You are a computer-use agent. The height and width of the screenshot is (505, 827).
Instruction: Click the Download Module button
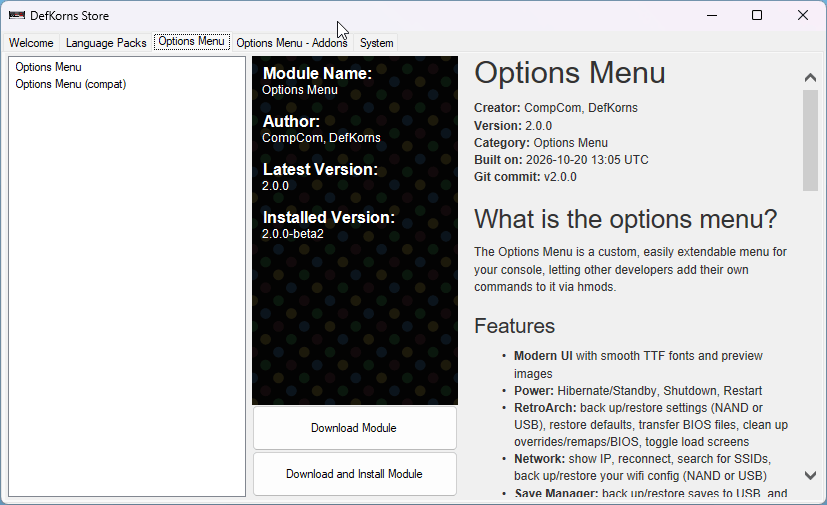(354, 428)
